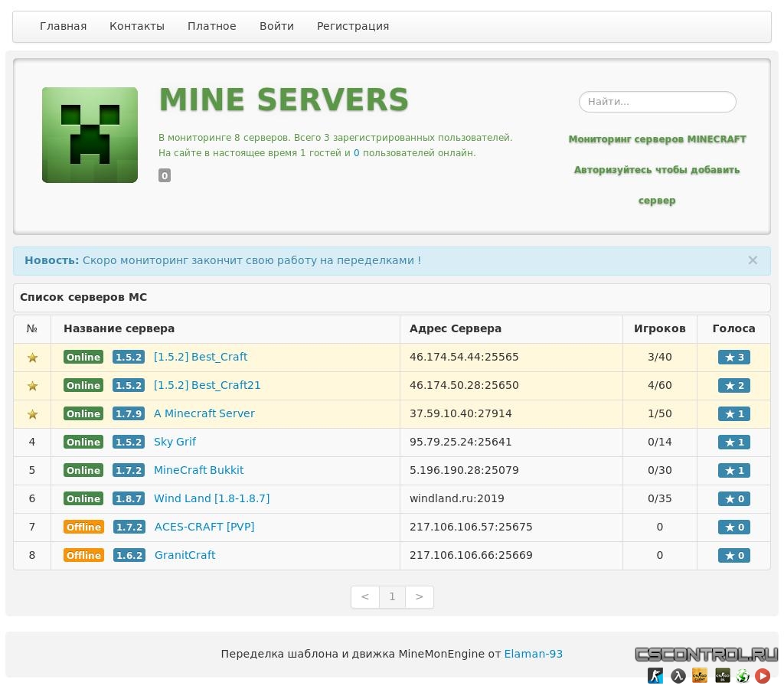Viewport: 784px width, 689px height.
Task: Click the Online badge for Wind Land
Action: [83, 498]
